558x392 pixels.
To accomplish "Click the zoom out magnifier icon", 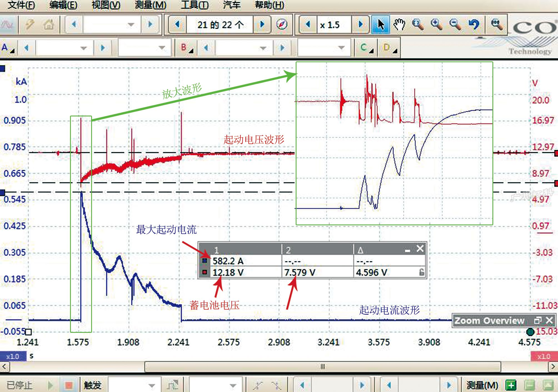I will [455, 24].
